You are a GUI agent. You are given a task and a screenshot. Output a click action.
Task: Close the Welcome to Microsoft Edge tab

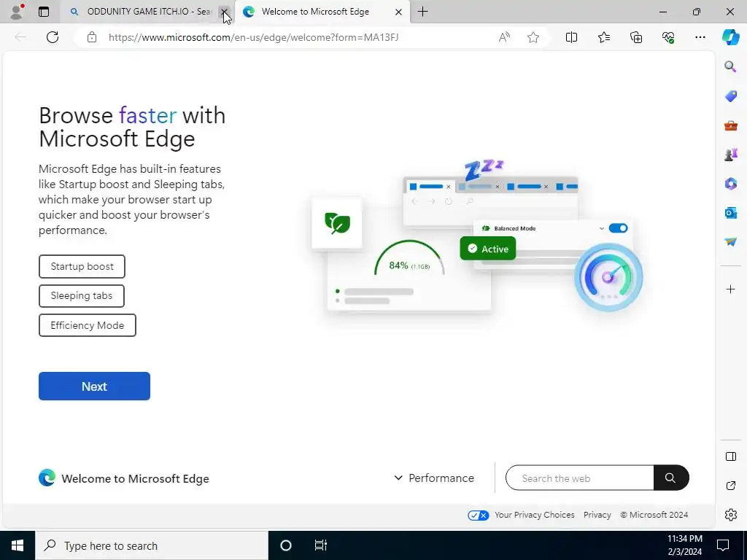coord(399,12)
